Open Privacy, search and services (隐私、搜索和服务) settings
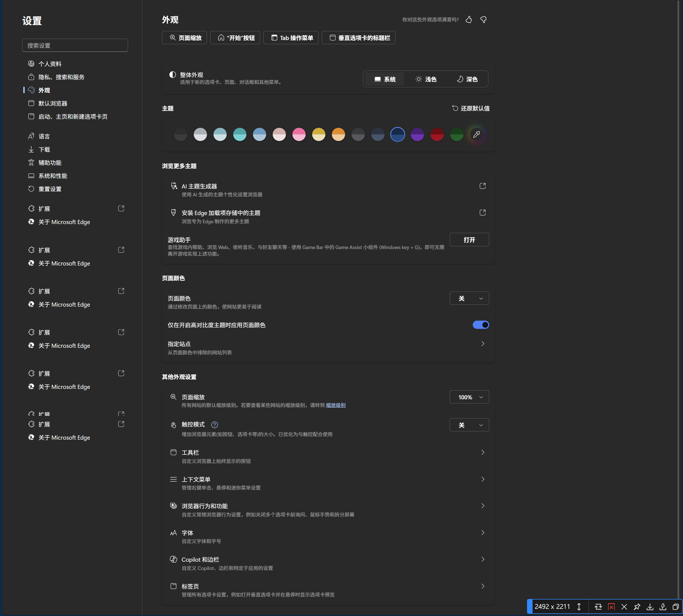Screen dimensions: 683x616 click(x=61, y=77)
